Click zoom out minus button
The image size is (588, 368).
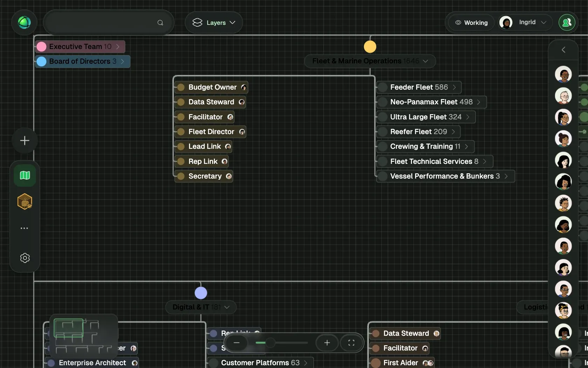[237, 343]
